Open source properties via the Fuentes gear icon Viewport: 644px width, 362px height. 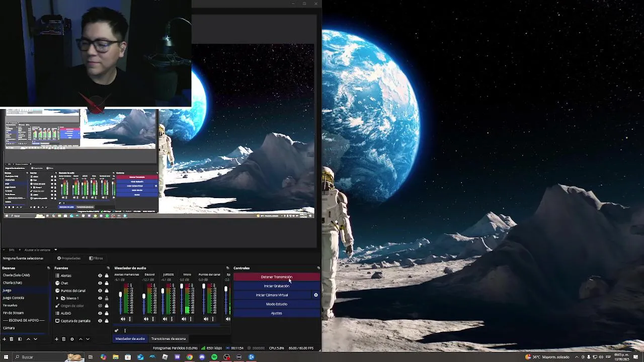pos(72,339)
